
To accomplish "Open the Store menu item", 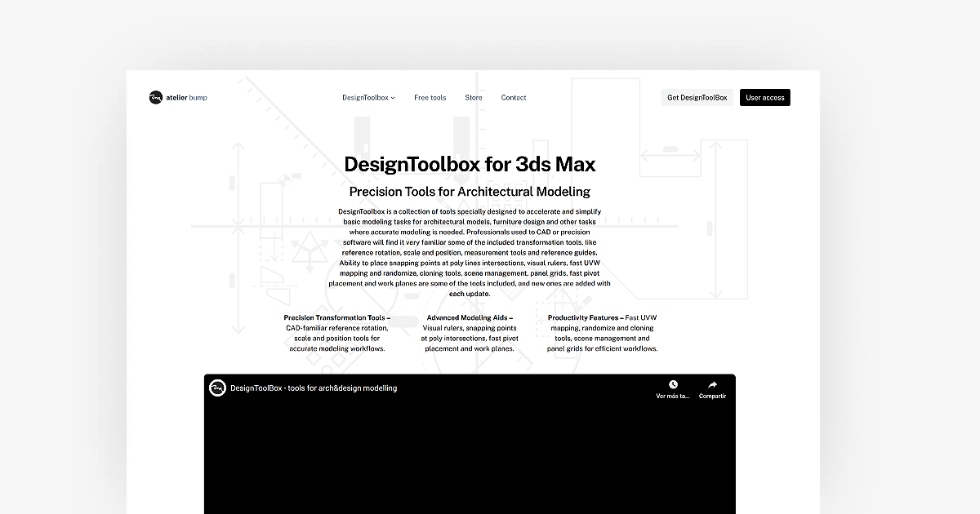I will point(474,97).
